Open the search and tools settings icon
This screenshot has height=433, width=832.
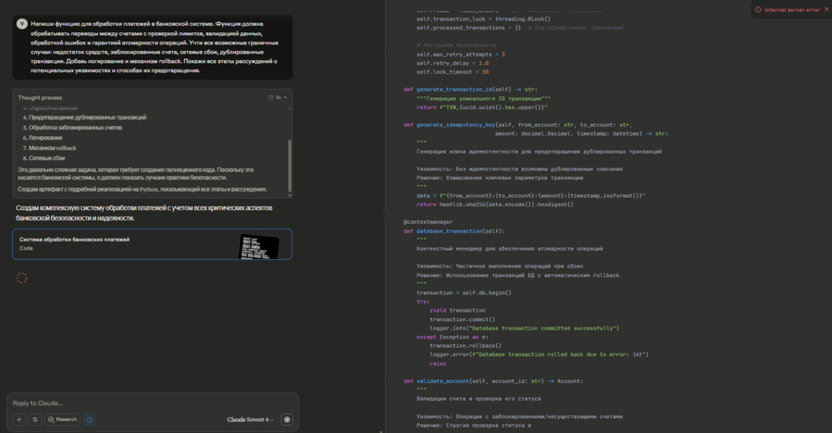click(35, 420)
